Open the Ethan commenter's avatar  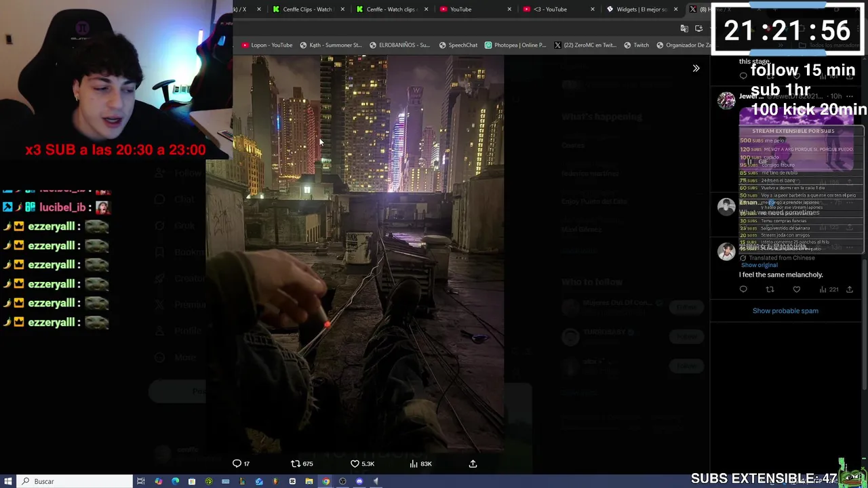pyautogui.click(x=726, y=207)
